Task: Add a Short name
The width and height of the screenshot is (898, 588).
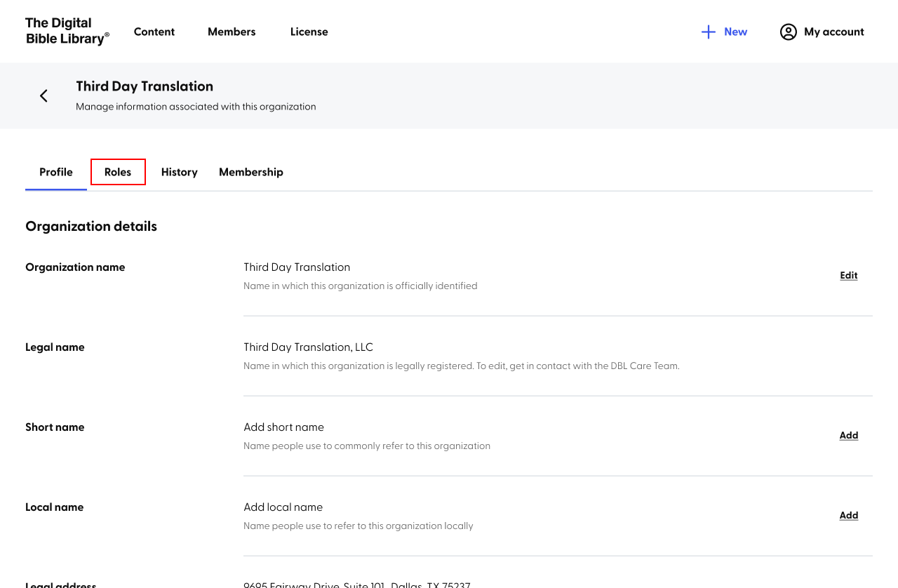Action: [849, 435]
